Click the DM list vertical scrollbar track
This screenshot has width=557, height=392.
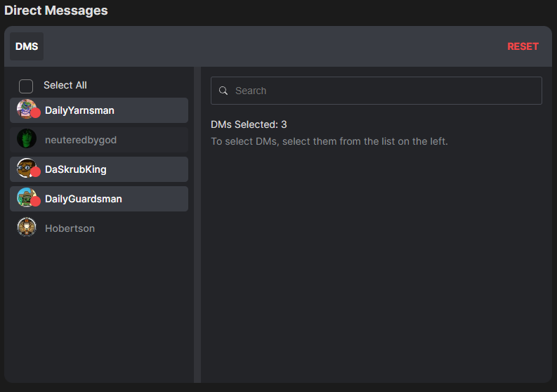click(x=197, y=225)
